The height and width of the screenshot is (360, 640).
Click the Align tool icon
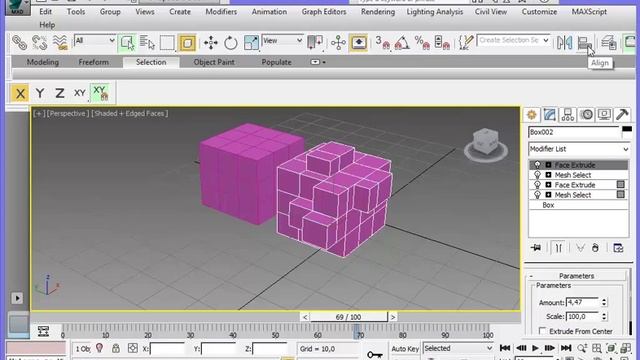pos(584,42)
